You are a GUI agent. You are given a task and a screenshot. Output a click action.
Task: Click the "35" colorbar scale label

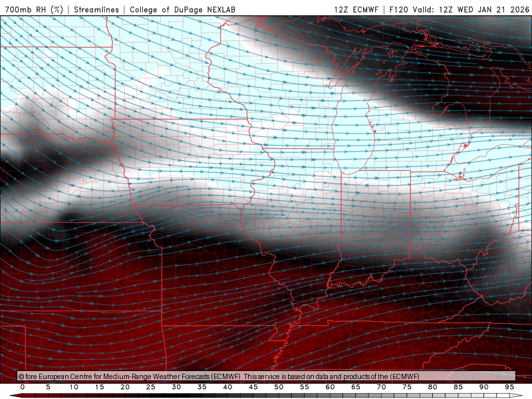point(202,387)
